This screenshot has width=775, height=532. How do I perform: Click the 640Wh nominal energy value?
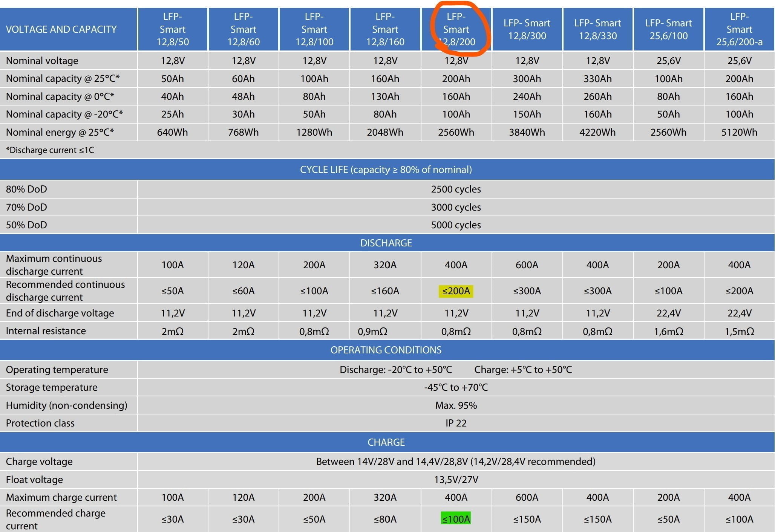tap(173, 132)
